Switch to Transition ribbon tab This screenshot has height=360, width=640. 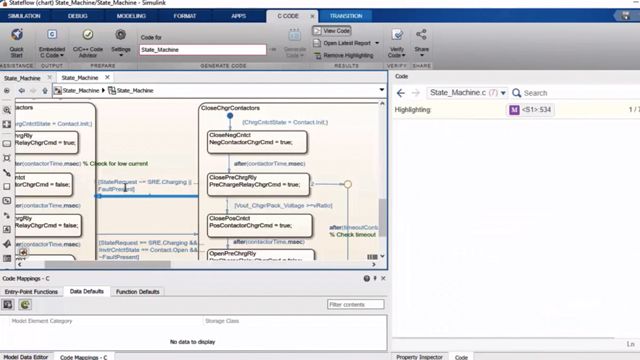click(346, 16)
